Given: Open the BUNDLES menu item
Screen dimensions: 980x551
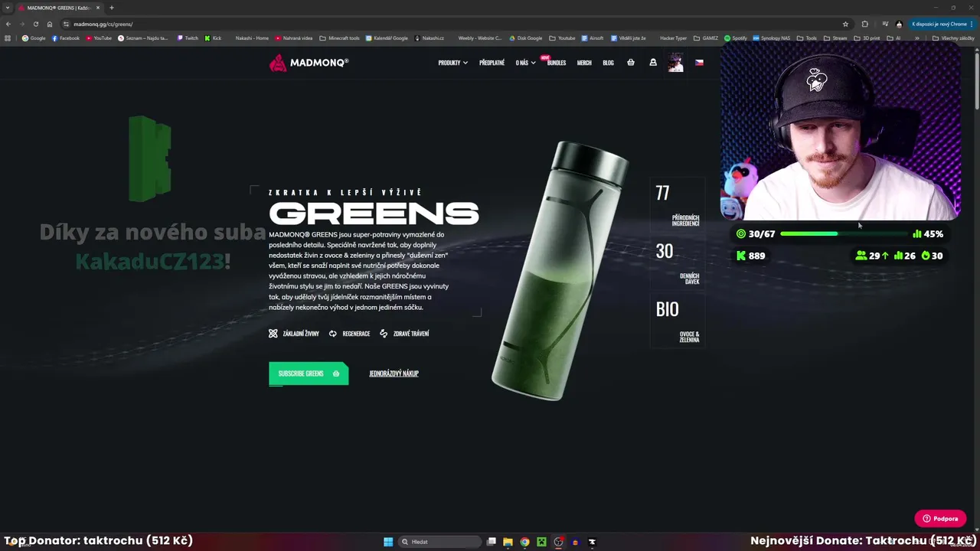Looking at the screenshot, I should tap(557, 63).
